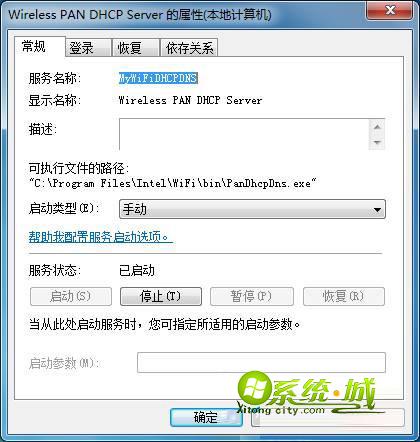Click the PanDhcpDns.exe executable path text
This screenshot has height=442, width=420.
click(x=173, y=183)
